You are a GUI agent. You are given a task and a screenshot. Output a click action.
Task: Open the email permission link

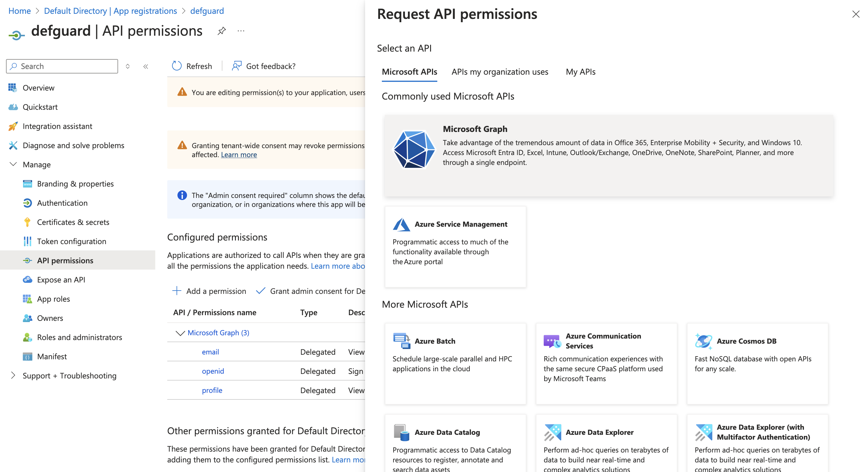(210, 352)
